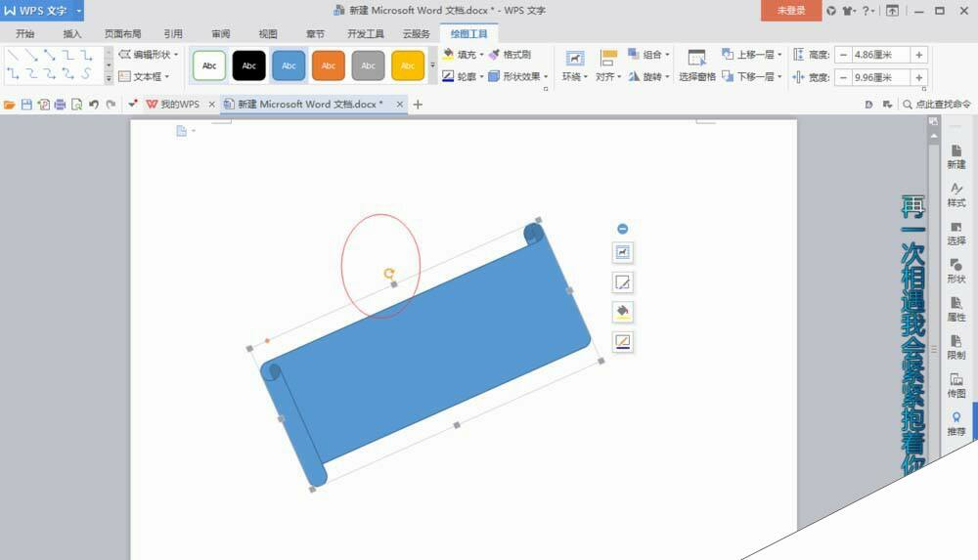Click the rotation handle above the shape
This screenshot has height=560, width=978.
[x=388, y=273]
